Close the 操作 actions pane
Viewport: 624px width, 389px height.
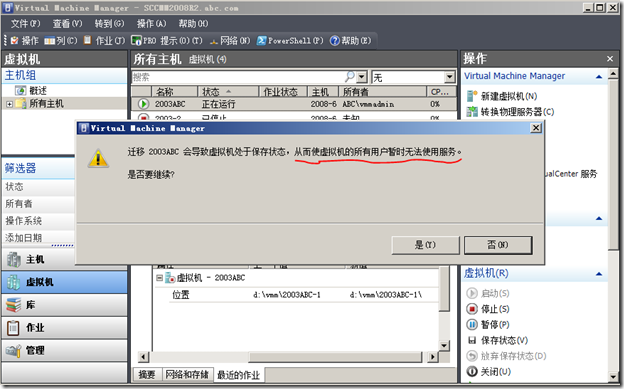[x=610, y=59]
